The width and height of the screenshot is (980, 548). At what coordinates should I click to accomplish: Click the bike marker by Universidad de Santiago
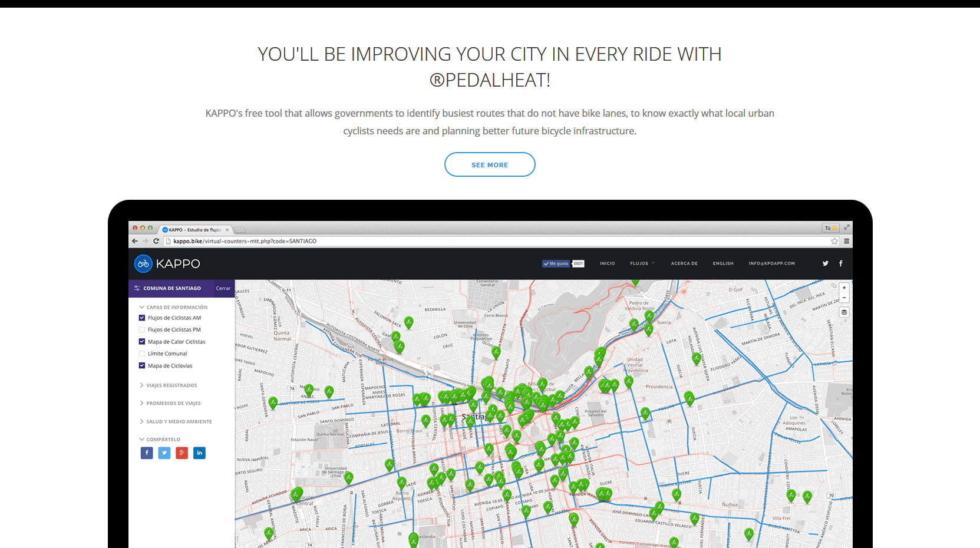[349, 478]
